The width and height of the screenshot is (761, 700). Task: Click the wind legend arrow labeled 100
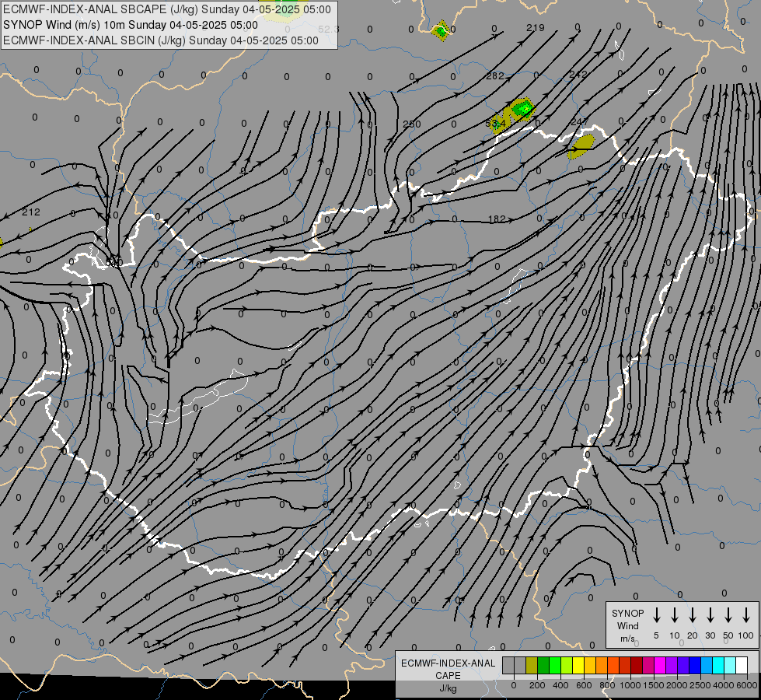click(746, 615)
